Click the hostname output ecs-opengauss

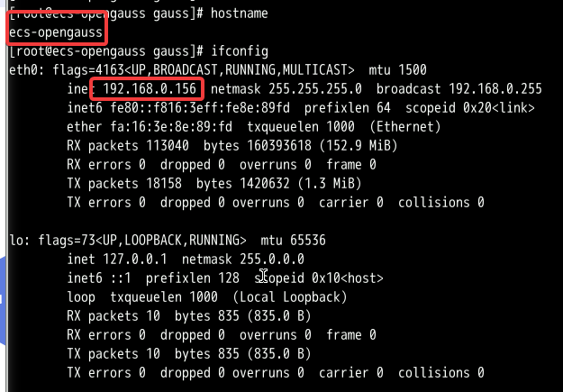click(x=54, y=33)
